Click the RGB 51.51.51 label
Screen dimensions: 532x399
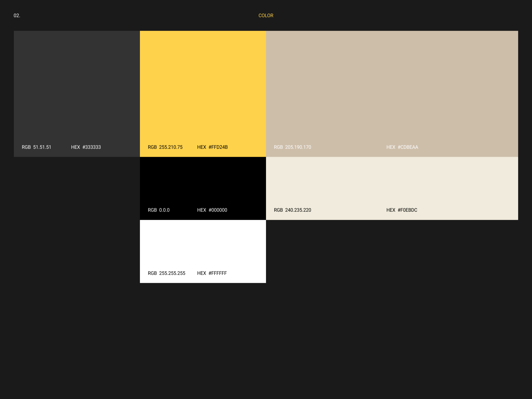(37, 147)
